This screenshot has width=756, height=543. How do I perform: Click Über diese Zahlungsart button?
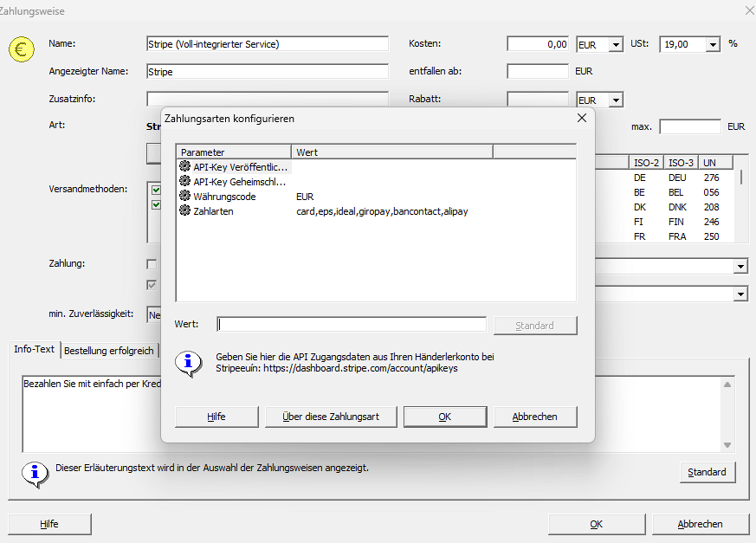(331, 417)
